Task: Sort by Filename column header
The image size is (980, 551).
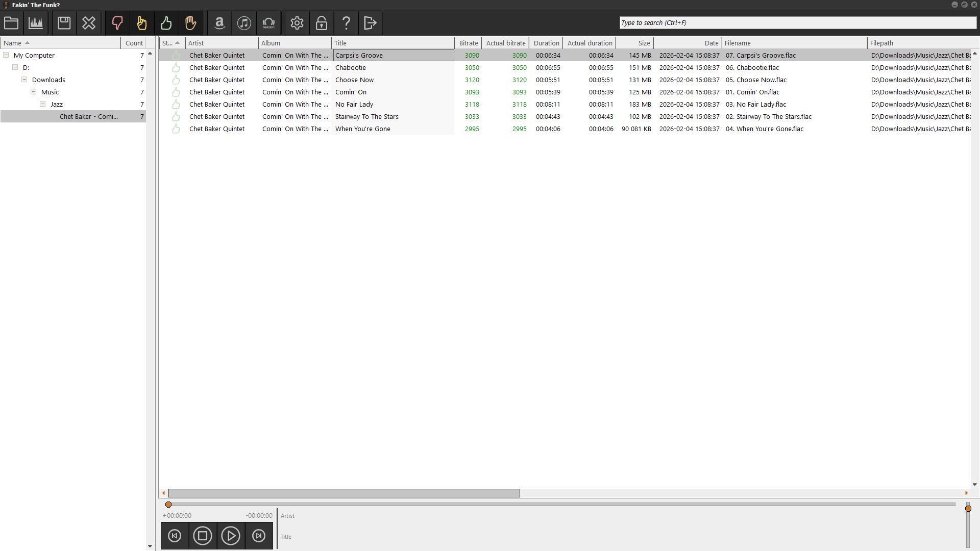Action: [x=795, y=43]
